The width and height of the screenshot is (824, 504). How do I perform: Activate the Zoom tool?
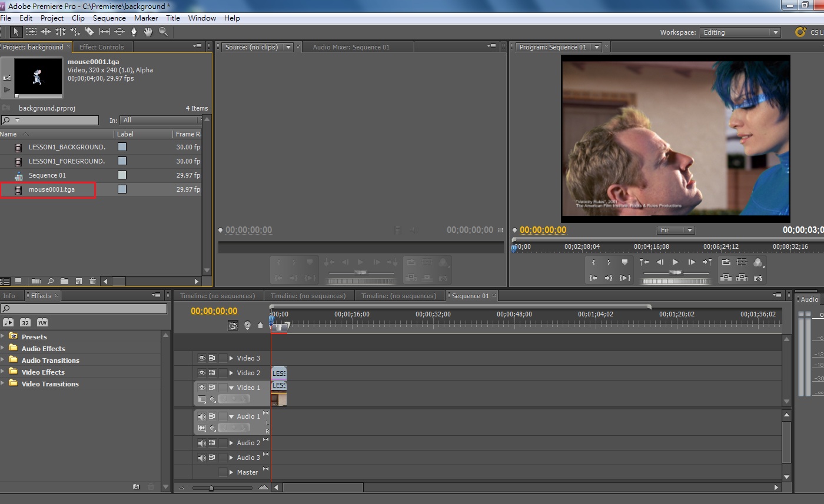[164, 32]
